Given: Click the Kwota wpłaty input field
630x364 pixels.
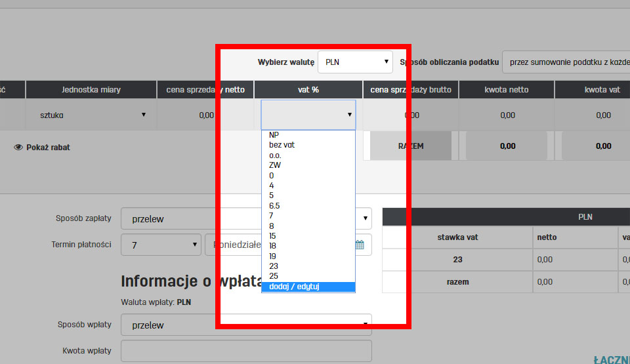Looking at the screenshot, I should tap(246, 351).
